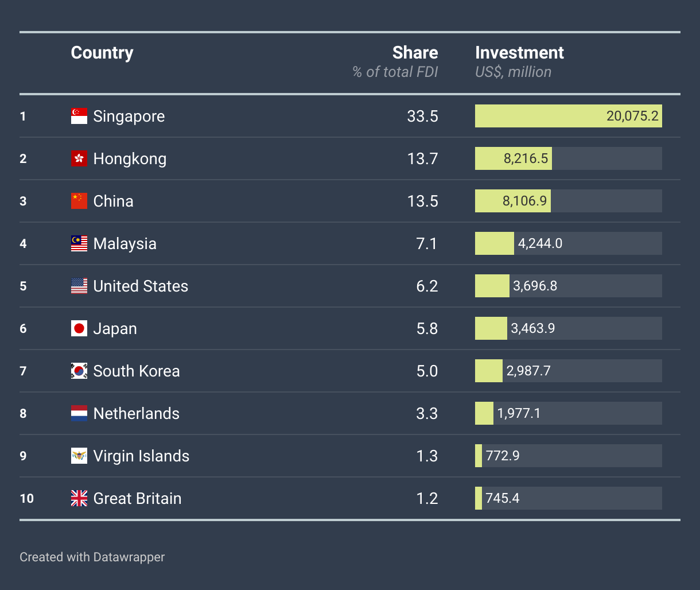Click the Hongkong flag icon
Viewport: 700px width, 590px height.
tap(79, 159)
